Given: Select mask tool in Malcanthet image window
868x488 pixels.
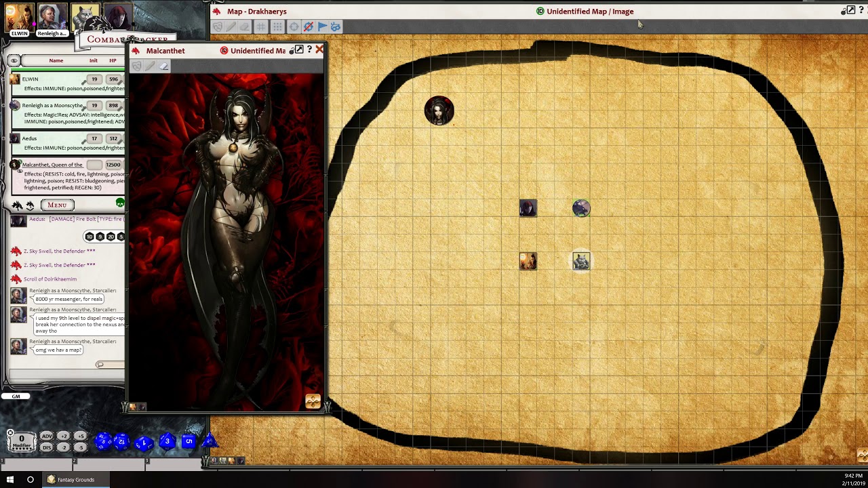Looking at the screenshot, I should coord(137,66).
